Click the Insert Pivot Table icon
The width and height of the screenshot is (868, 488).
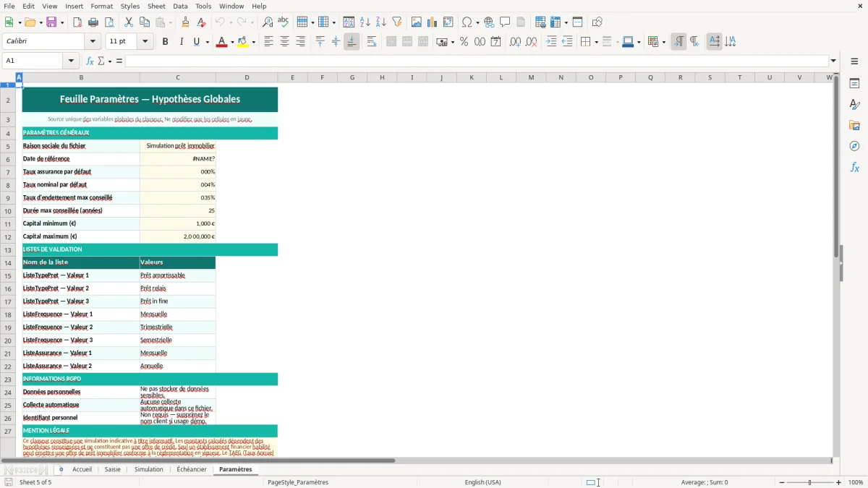pos(448,22)
